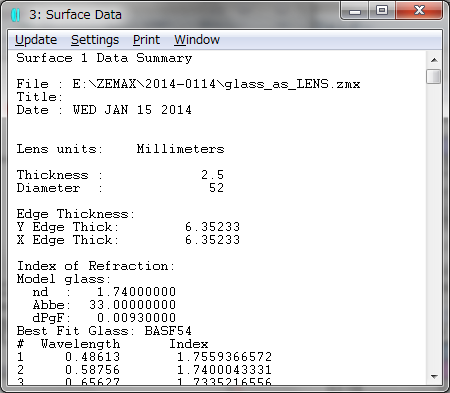
Task: Click the Abbe value 33.00000000
Action: click(132, 305)
